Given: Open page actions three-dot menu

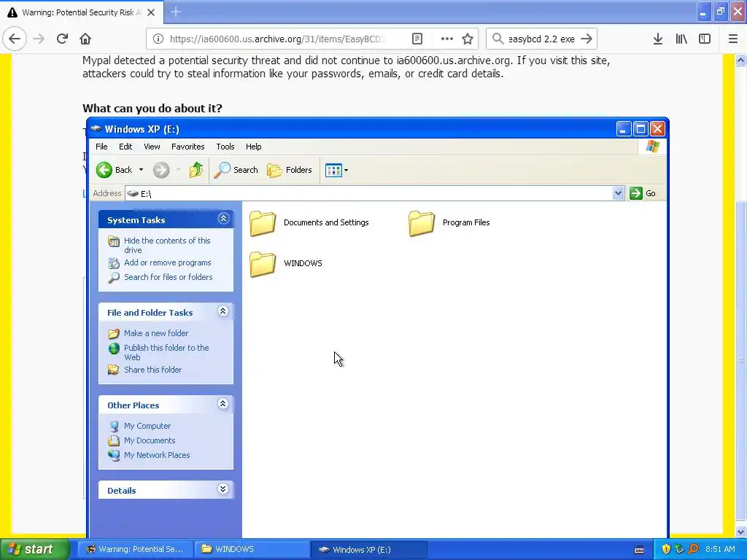Looking at the screenshot, I should [x=447, y=39].
